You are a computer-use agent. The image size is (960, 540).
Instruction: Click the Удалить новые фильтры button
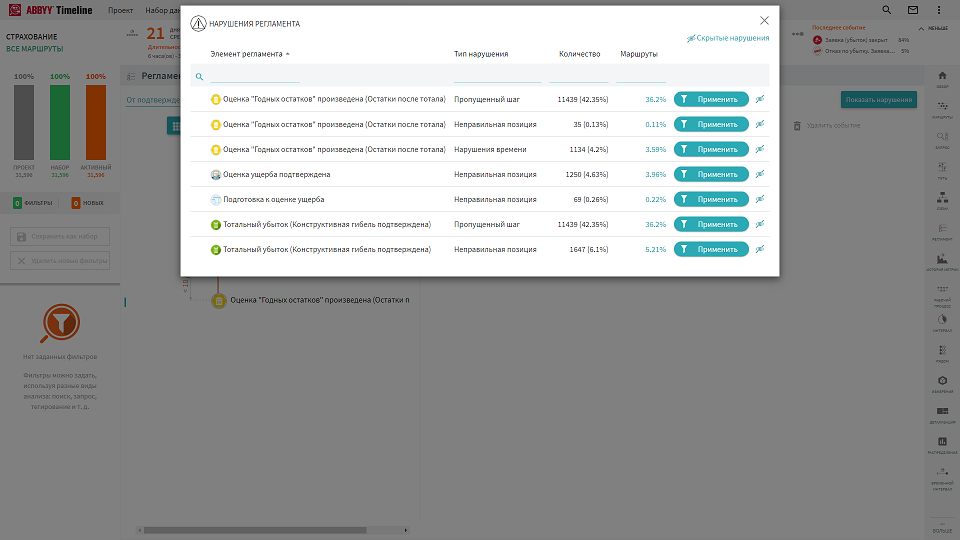60,261
